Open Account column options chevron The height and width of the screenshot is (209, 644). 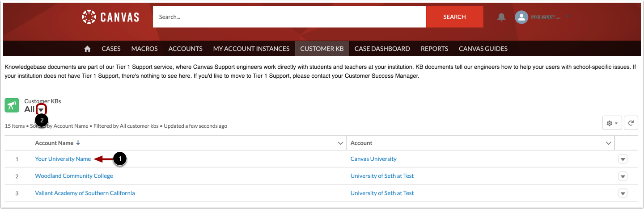[x=608, y=143]
